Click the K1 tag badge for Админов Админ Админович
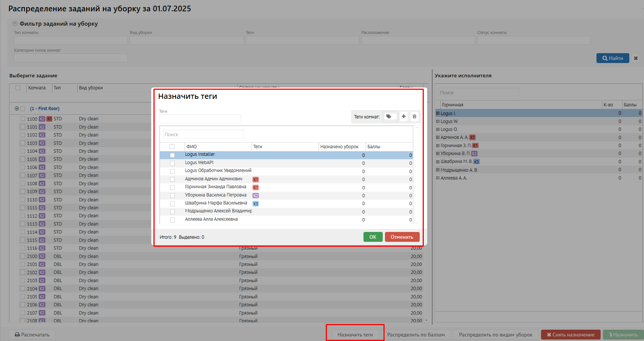This screenshot has height=341, width=644. [x=256, y=180]
